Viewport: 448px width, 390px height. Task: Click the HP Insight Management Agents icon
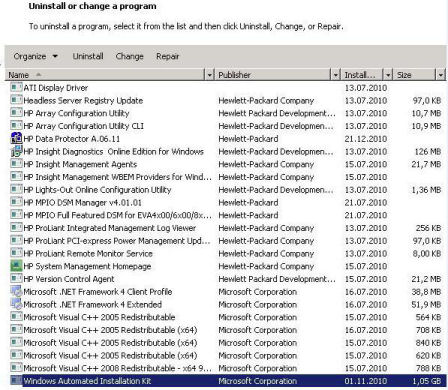coord(16,164)
